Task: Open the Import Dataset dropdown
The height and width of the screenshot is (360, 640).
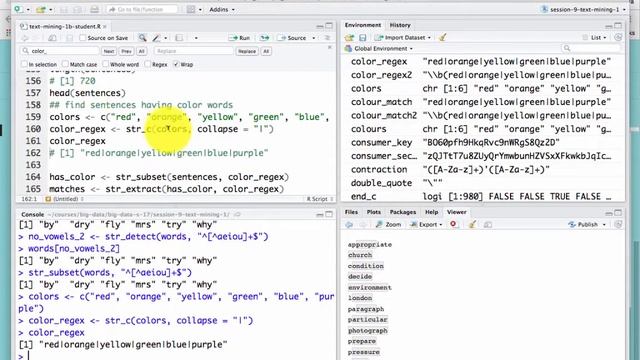Action: 403,38
